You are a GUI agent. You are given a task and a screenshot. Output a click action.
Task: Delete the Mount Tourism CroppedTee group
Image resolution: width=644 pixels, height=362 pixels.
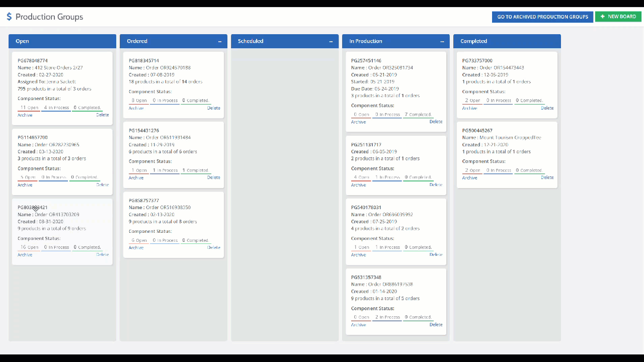tap(547, 177)
